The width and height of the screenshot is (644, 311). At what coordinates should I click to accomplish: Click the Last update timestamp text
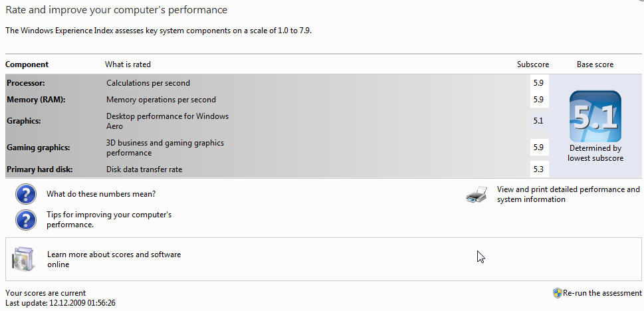[60, 304]
